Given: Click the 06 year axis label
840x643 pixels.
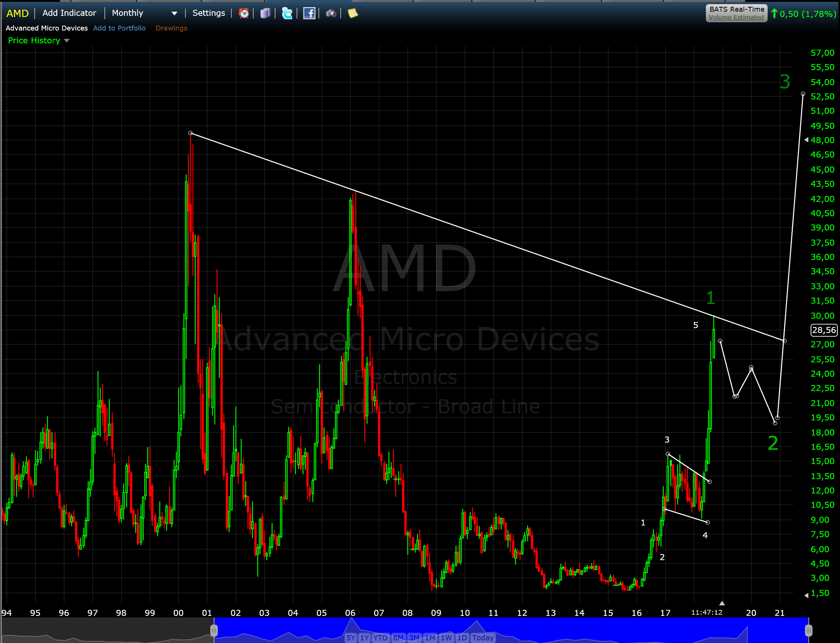Looking at the screenshot, I should click(350, 613).
